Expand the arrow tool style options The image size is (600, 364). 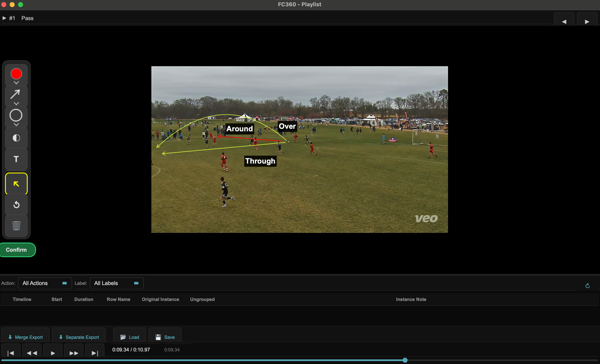tap(16, 104)
